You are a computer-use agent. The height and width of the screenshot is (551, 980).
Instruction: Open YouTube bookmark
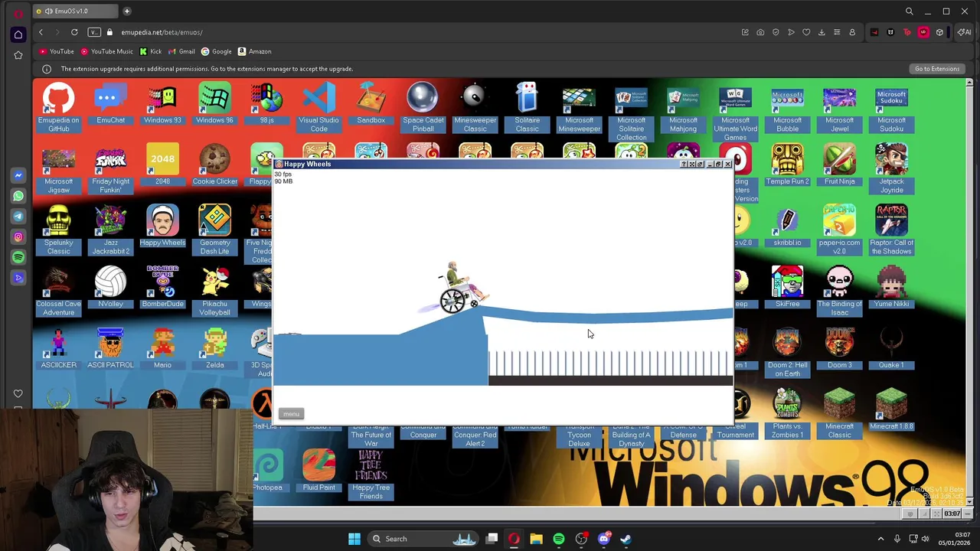[57, 51]
